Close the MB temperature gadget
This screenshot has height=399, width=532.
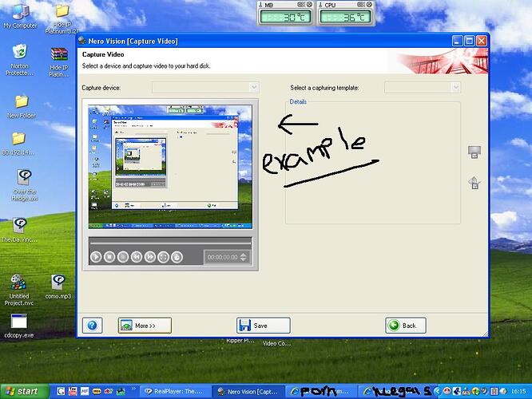coord(309,5)
